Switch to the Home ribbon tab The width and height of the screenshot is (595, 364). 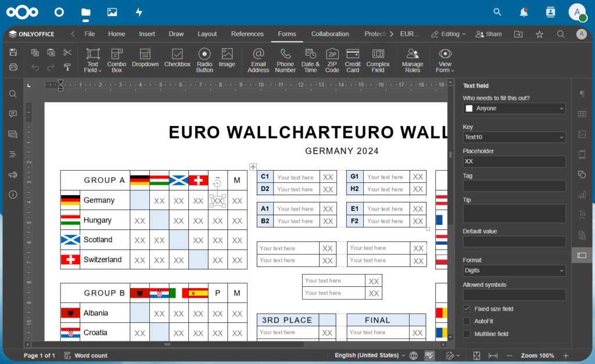click(x=116, y=34)
